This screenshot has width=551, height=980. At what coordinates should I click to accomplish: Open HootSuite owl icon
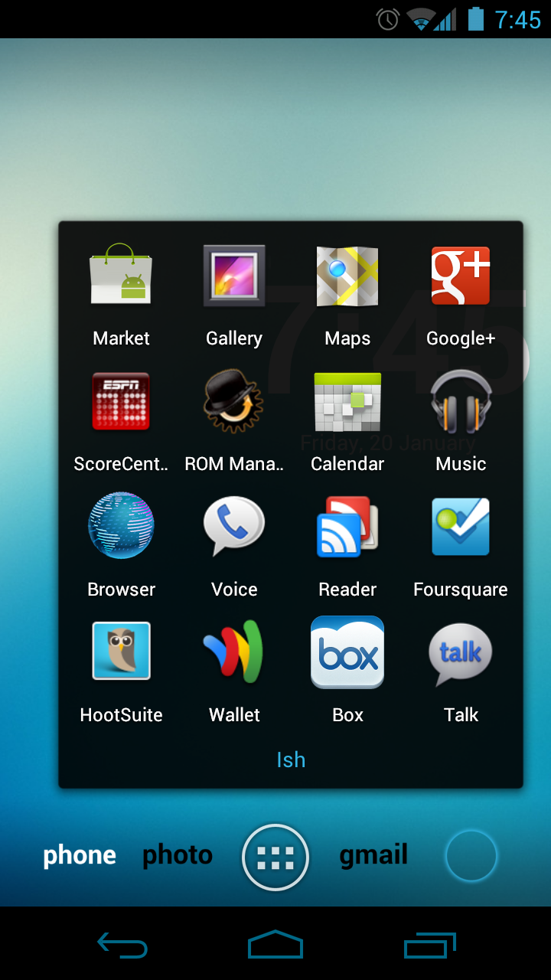(121, 652)
